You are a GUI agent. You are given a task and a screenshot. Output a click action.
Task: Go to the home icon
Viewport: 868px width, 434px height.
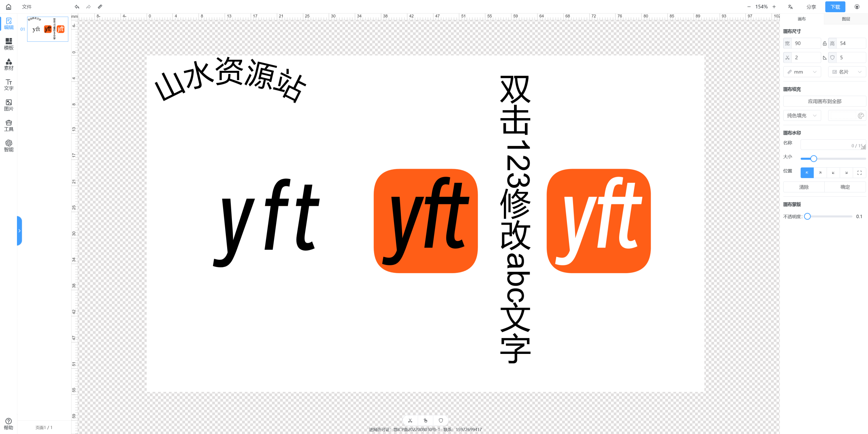click(x=8, y=7)
